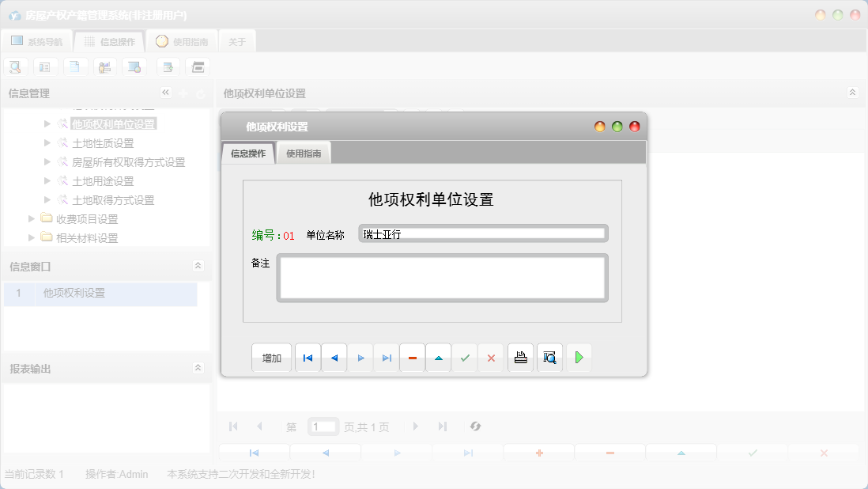Image resolution: width=868 pixels, height=489 pixels.
Task: Expand the 土地性质设置 tree item
Action: tap(47, 142)
